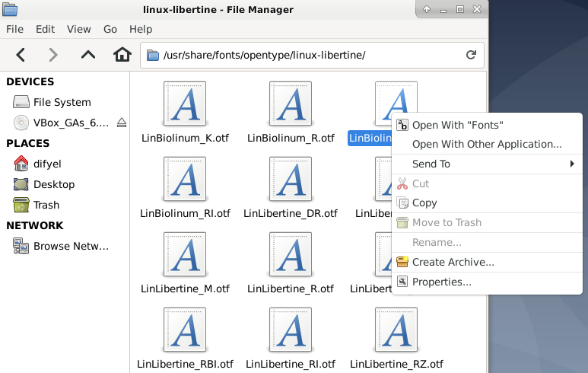This screenshot has height=373, width=588.
Task: Open the parent folder with the up arrow
Action: (88, 55)
